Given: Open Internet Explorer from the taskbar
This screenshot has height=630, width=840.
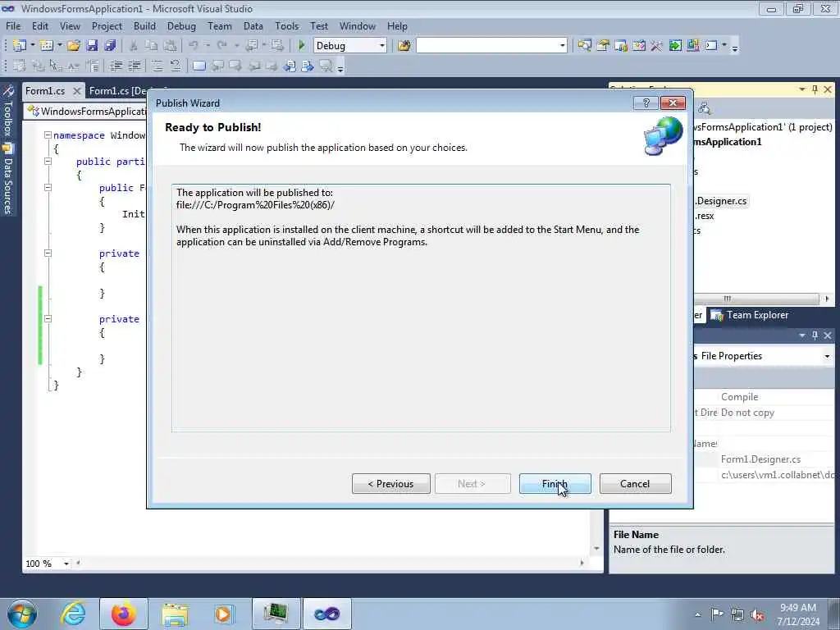Looking at the screenshot, I should tap(73, 614).
